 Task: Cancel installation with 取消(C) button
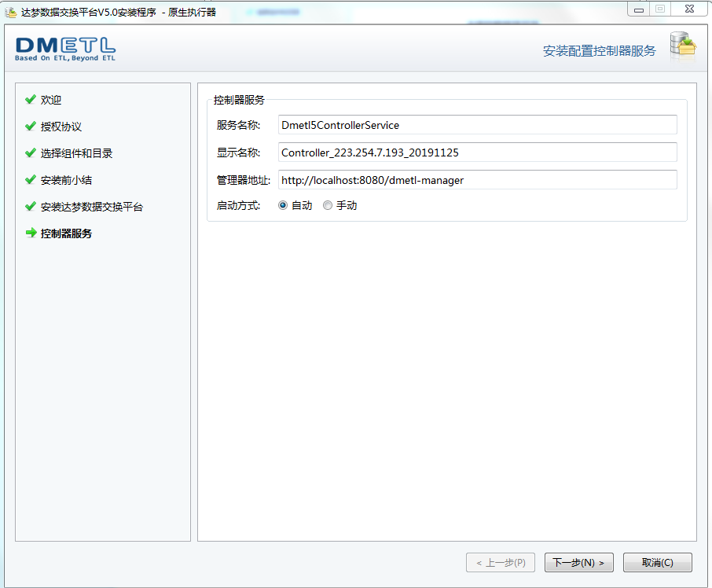click(658, 563)
